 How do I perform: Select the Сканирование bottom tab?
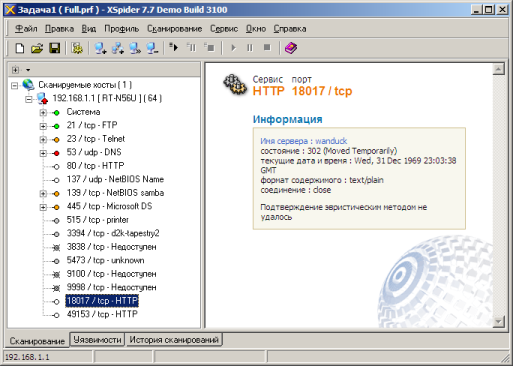tap(37, 341)
